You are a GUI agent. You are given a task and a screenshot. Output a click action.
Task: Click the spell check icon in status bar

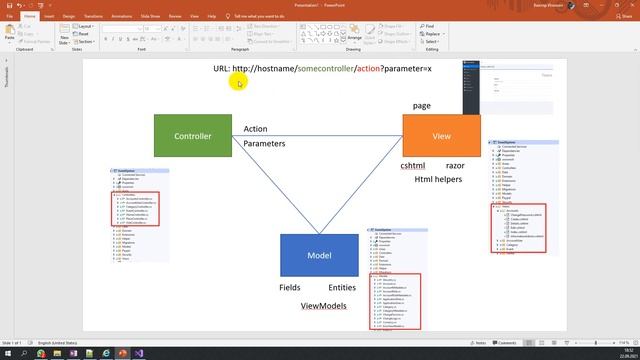(30, 343)
